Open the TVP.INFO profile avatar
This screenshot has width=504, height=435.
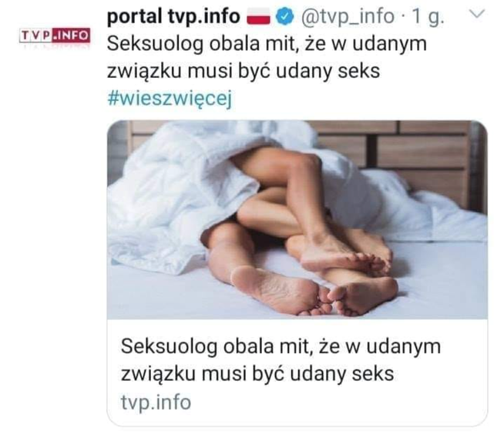pos(55,35)
